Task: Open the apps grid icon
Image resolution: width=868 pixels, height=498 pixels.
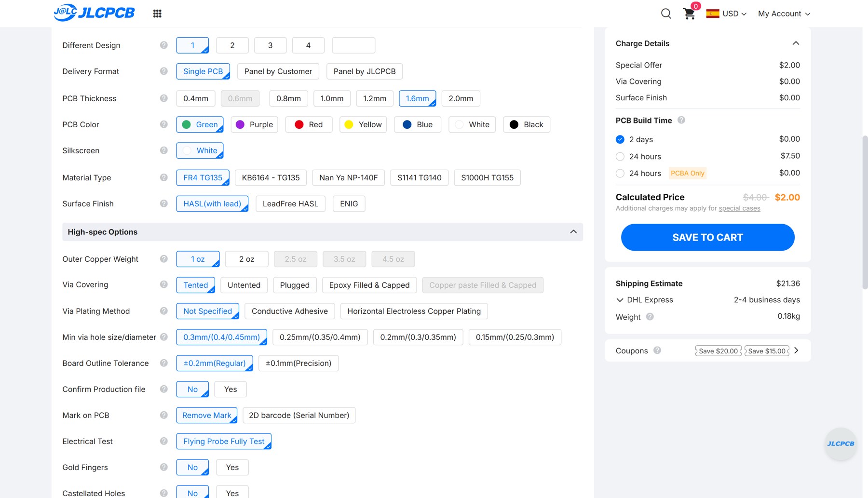Action: point(157,13)
